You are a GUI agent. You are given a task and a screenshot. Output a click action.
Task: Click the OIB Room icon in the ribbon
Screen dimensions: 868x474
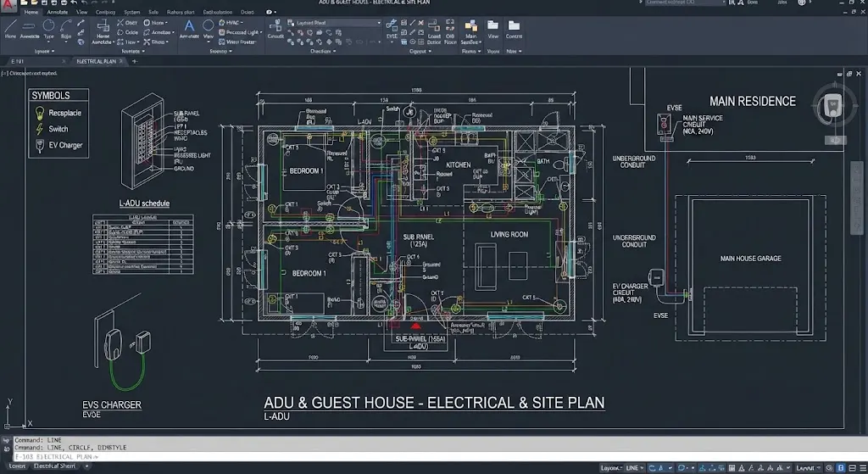point(450,25)
